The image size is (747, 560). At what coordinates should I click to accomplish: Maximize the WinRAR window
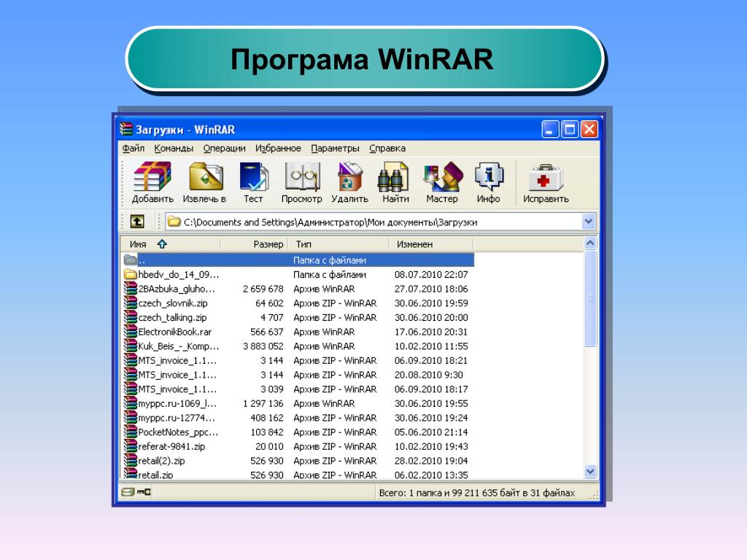[x=570, y=129]
